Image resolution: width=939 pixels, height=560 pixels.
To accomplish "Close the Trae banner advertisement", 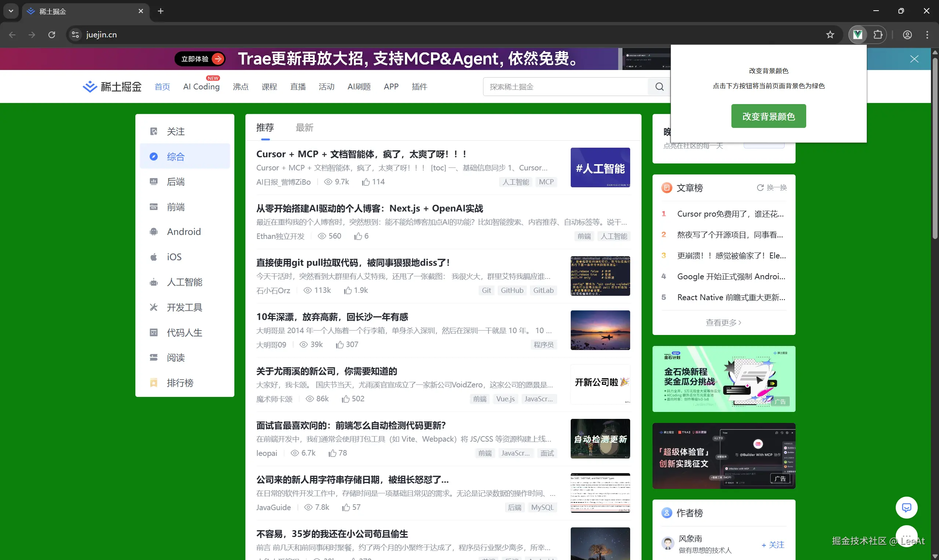I will pos(914,59).
